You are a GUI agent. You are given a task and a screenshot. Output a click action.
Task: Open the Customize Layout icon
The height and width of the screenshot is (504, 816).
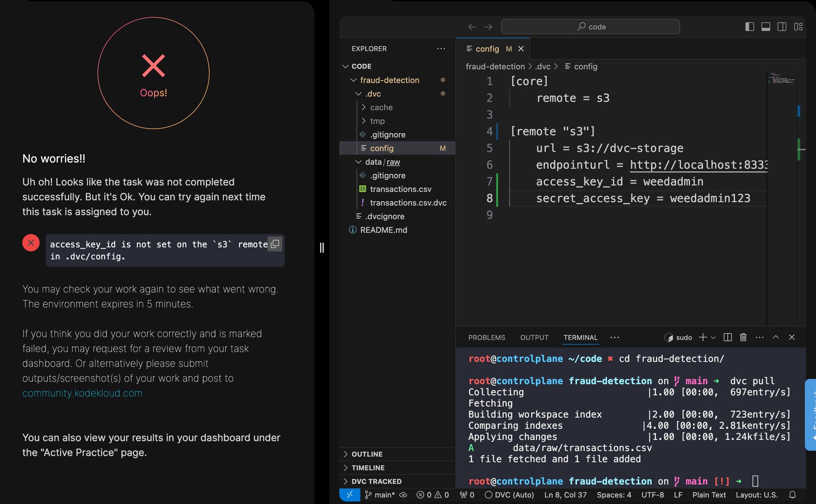(798, 27)
